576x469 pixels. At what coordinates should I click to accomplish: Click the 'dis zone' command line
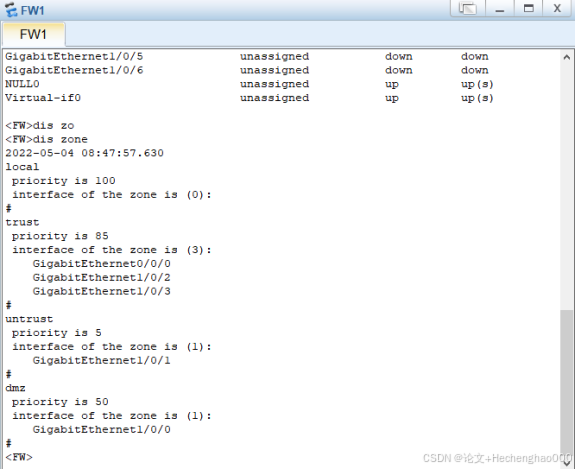coord(46,140)
